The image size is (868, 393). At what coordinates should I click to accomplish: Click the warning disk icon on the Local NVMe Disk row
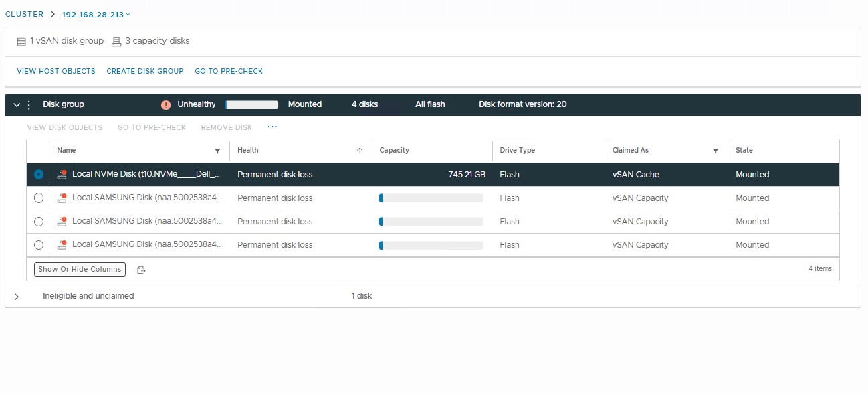[x=63, y=174]
